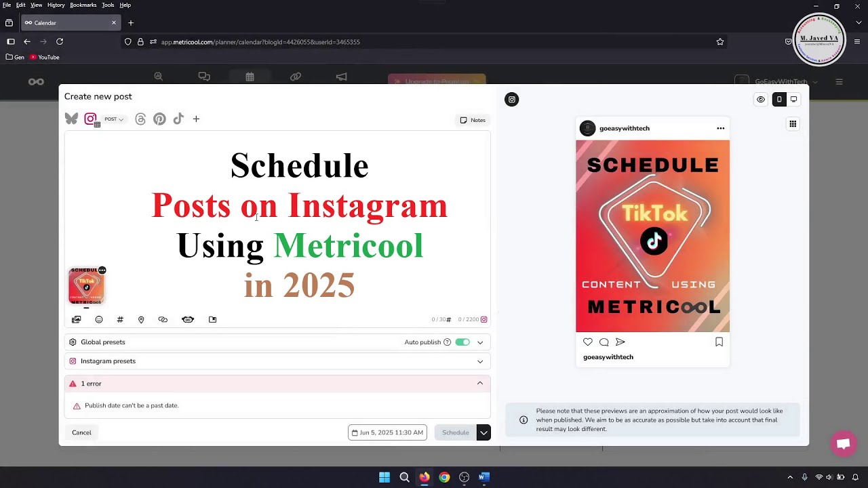Open the View menu
This screenshot has height=488, width=868.
click(x=37, y=5)
